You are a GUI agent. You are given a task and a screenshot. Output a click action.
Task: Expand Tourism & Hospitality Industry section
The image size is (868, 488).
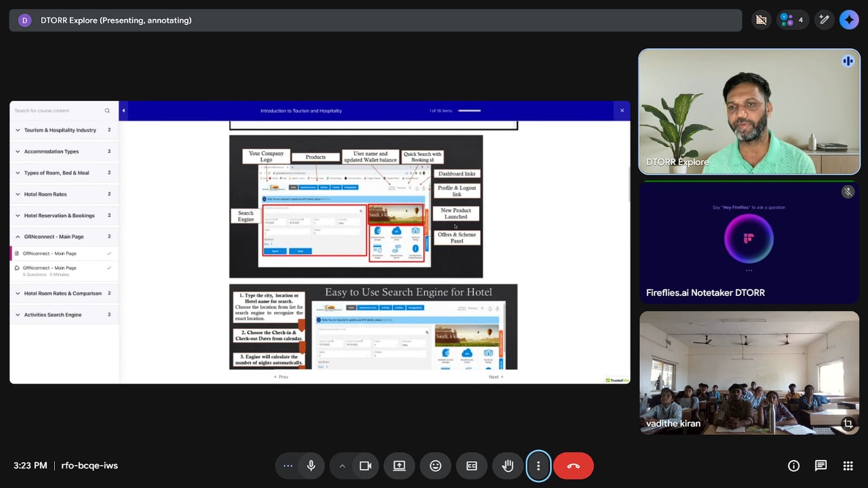tap(60, 130)
